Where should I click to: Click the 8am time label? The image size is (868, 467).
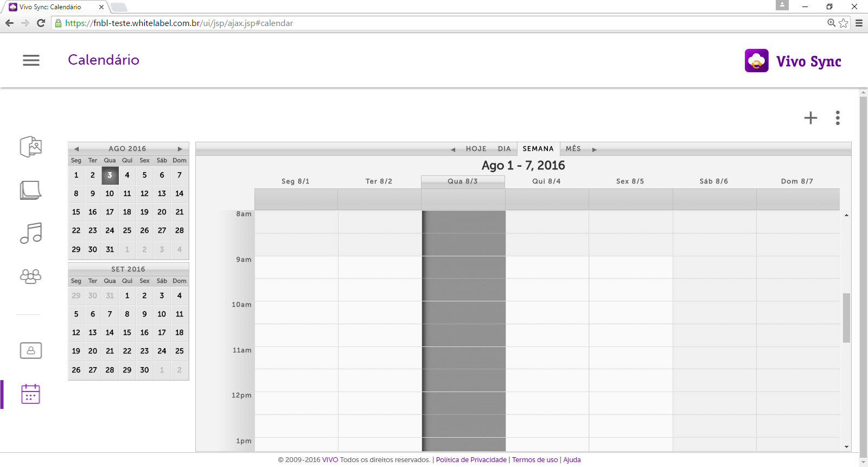(244, 214)
